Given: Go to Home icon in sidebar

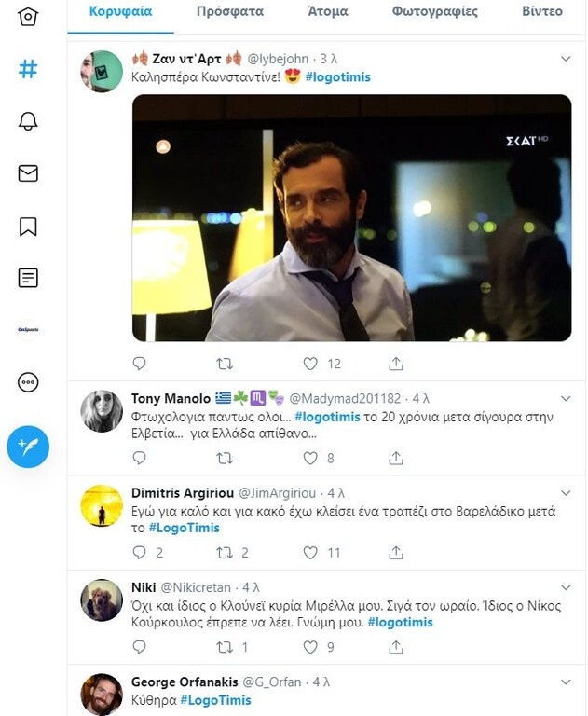Looking at the screenshot, I should pos(28,18).
